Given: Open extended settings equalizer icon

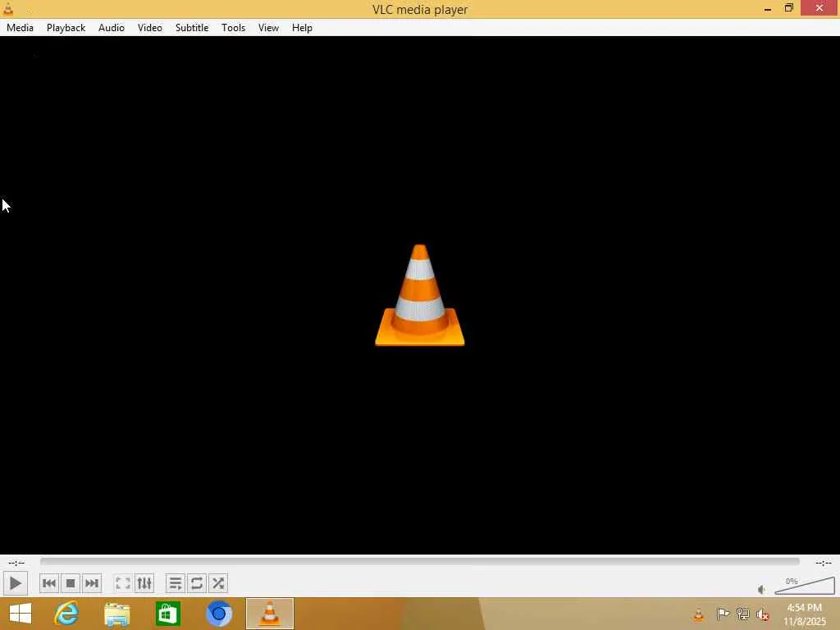Looking at the screenshot, I should click(x=144, y=583).
